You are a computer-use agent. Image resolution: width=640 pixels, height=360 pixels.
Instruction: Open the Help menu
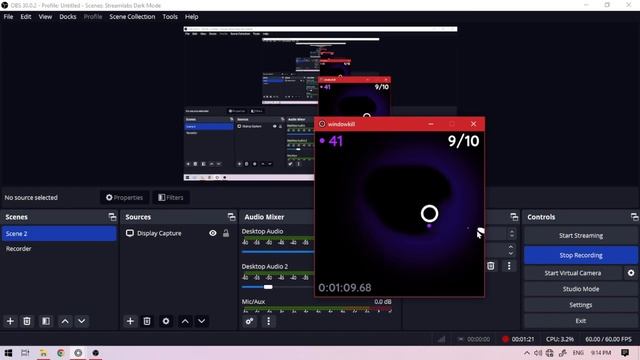[191, 17]
